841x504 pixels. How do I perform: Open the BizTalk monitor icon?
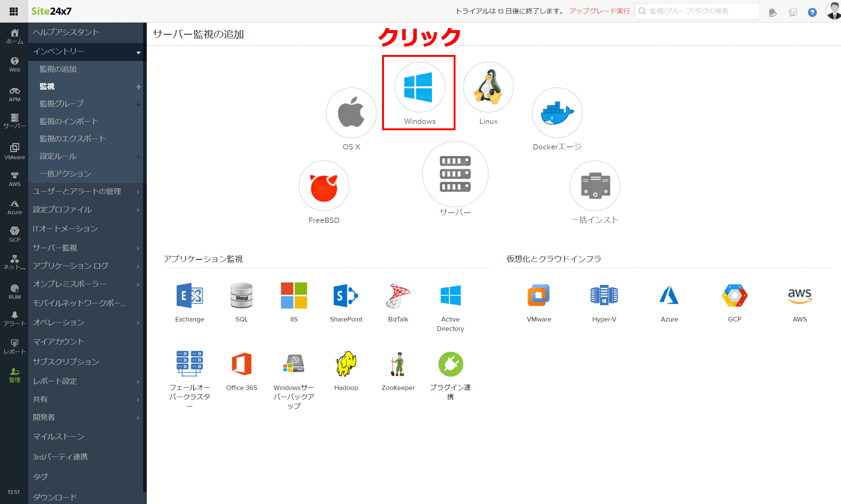pos(398,295)
